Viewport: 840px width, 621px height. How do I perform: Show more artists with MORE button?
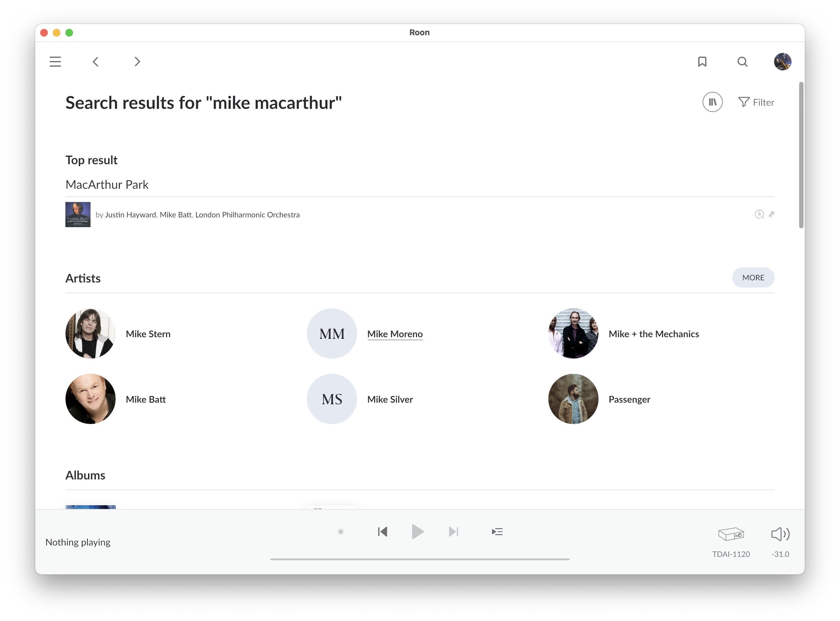point(753,277)
